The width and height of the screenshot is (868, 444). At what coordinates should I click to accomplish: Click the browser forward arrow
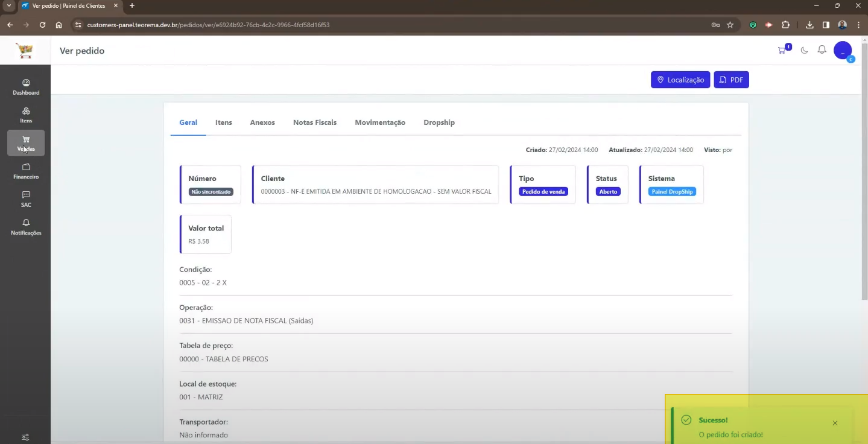click(26, 25)
